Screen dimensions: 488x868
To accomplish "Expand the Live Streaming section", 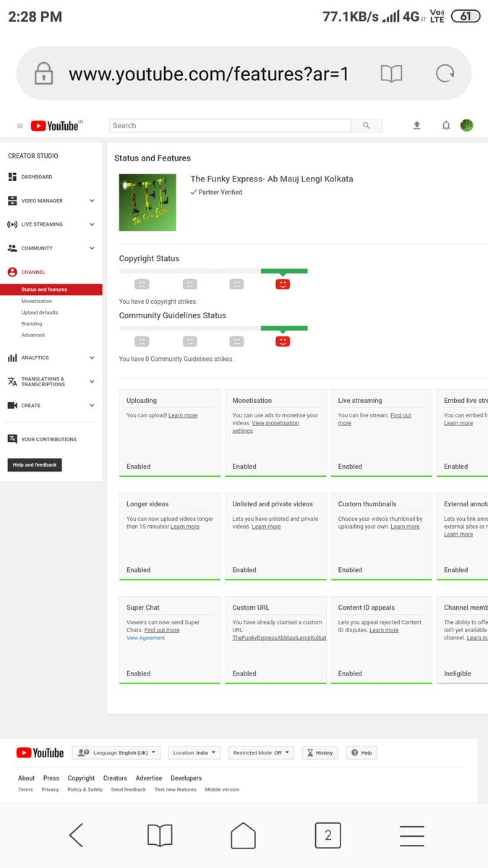I will tap(92, 224).
